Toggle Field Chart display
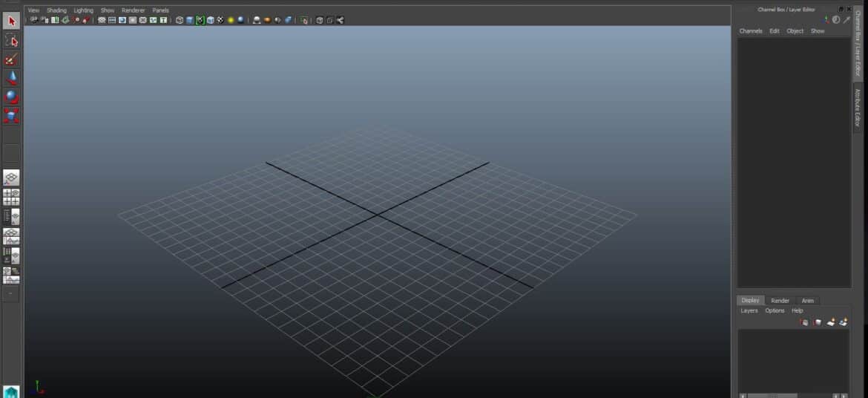 (143, 20)
